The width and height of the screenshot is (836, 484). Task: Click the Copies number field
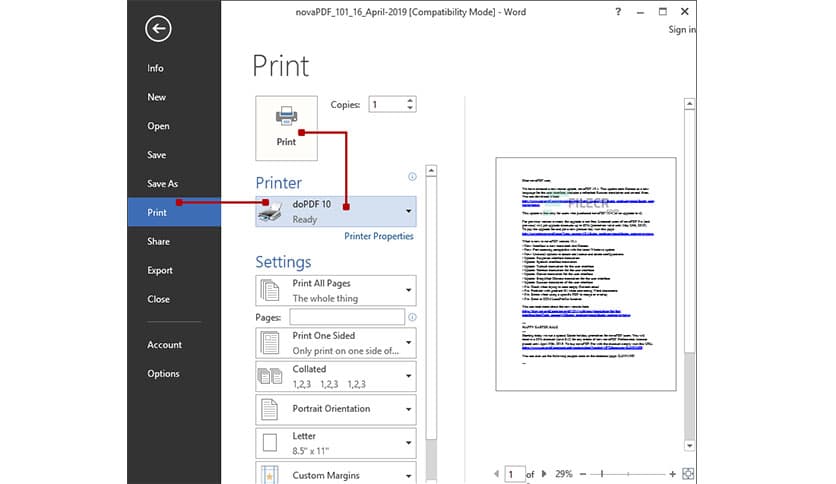pos(387,104)
